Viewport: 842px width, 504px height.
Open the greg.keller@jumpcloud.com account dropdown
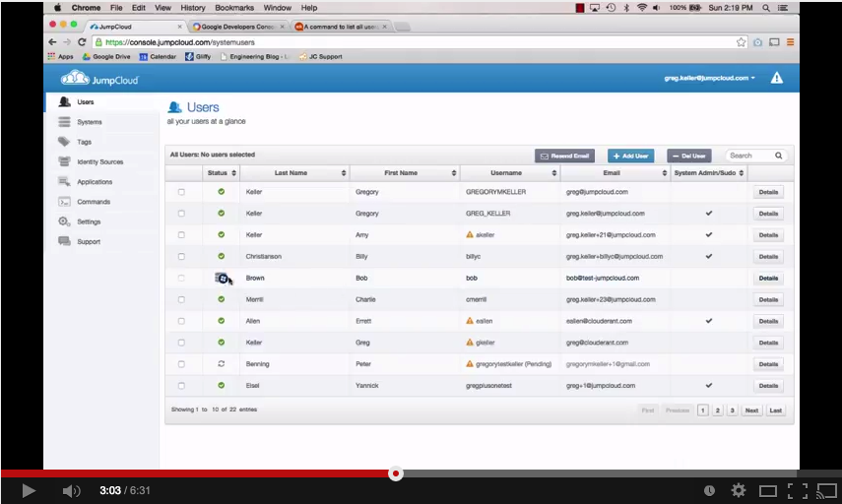click(x=709, y=79)
